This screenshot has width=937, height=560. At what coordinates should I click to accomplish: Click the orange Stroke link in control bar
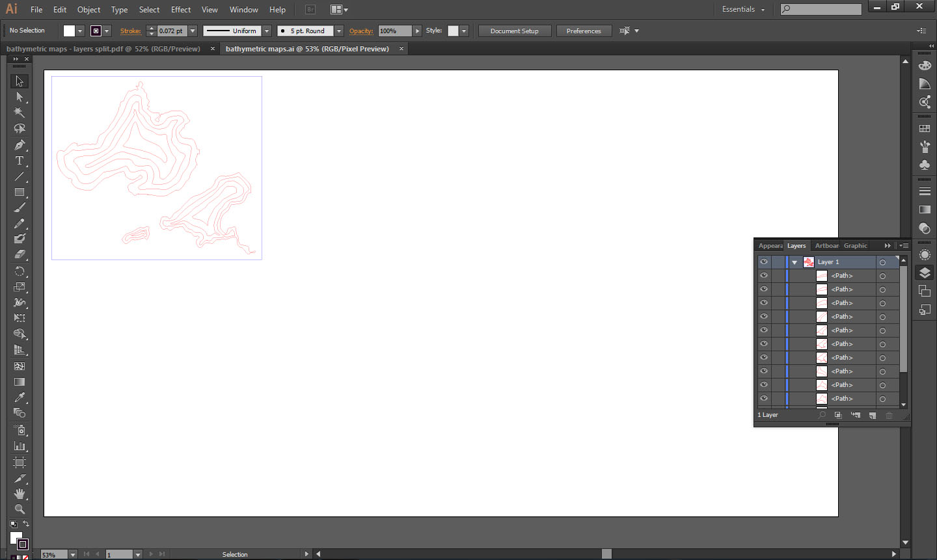[x=130, y=31]
